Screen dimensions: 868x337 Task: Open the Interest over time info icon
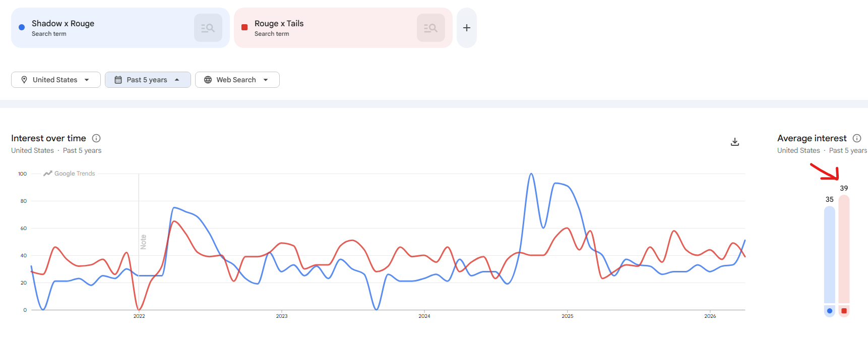[x=96, y=138]
